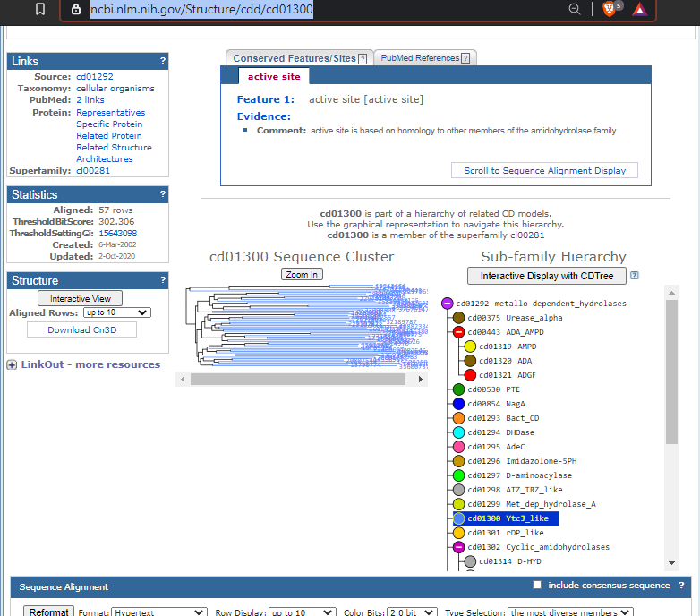The width and height of the screenshot is (700, 616).
Task: Select the blue cd00854 NagA node circle
Action: [x=458, y=404]
